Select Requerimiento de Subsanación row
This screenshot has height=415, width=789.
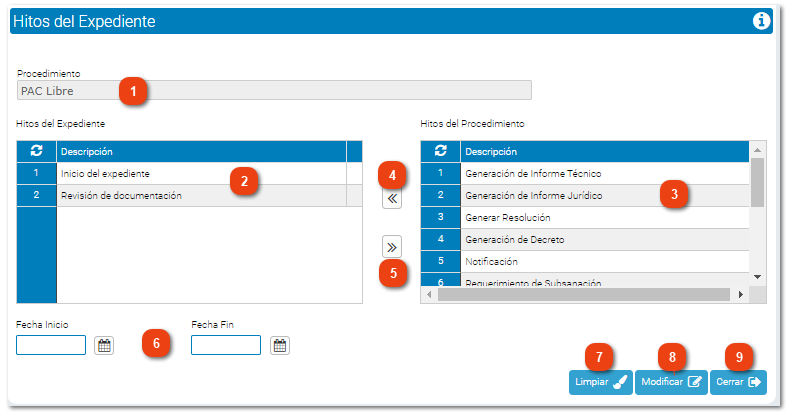(x=585, y=281)
